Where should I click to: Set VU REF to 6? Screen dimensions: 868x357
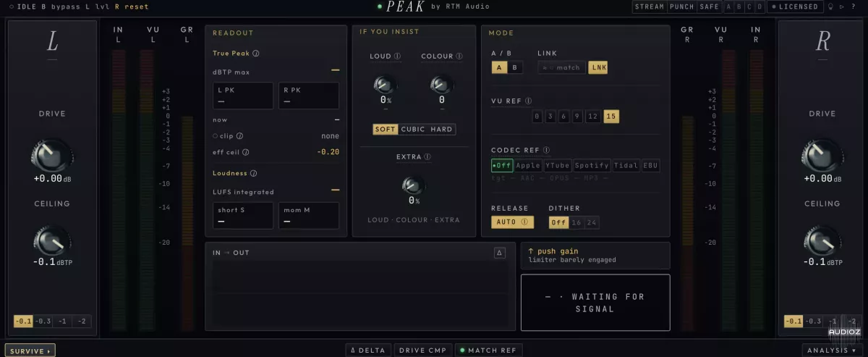point(563,117)
